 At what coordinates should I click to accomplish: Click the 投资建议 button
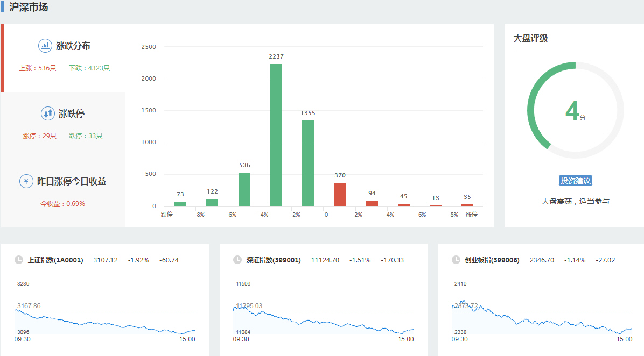click(575, 181)
